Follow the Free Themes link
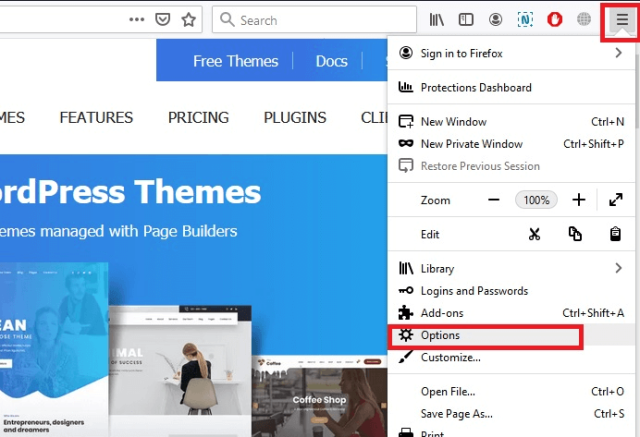Screen dimensions: 640x437 tap(236, 61)
